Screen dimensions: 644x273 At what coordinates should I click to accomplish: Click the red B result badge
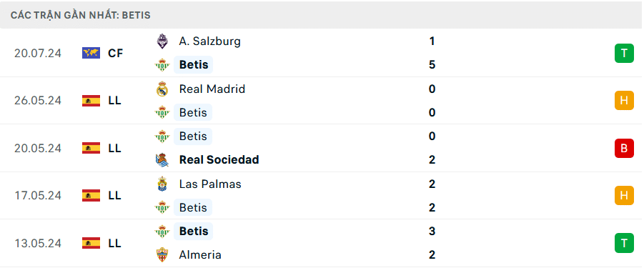(x=624, y=148)
